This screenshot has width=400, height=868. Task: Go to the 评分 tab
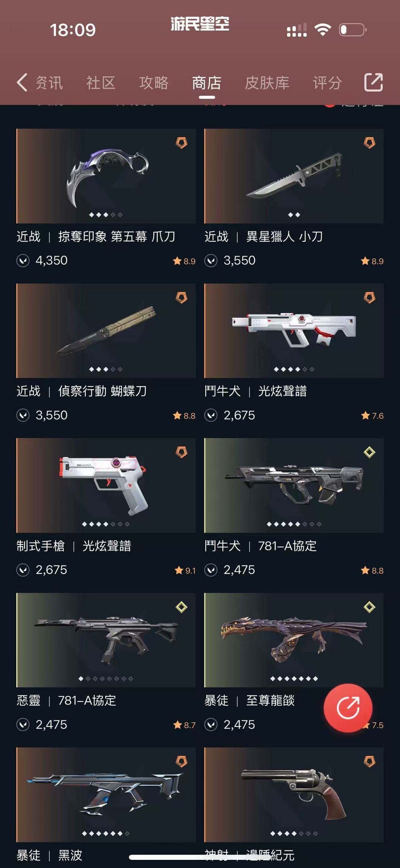pos(327,83)
